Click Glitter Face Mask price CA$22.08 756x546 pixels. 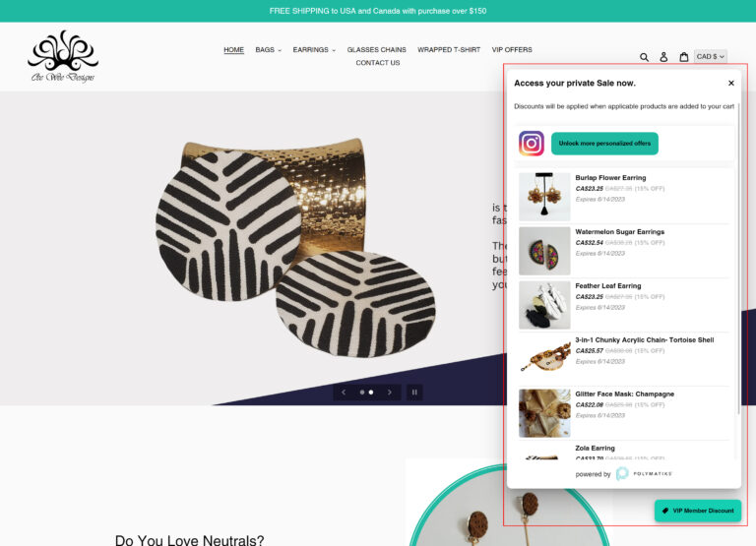coord(590,404)
